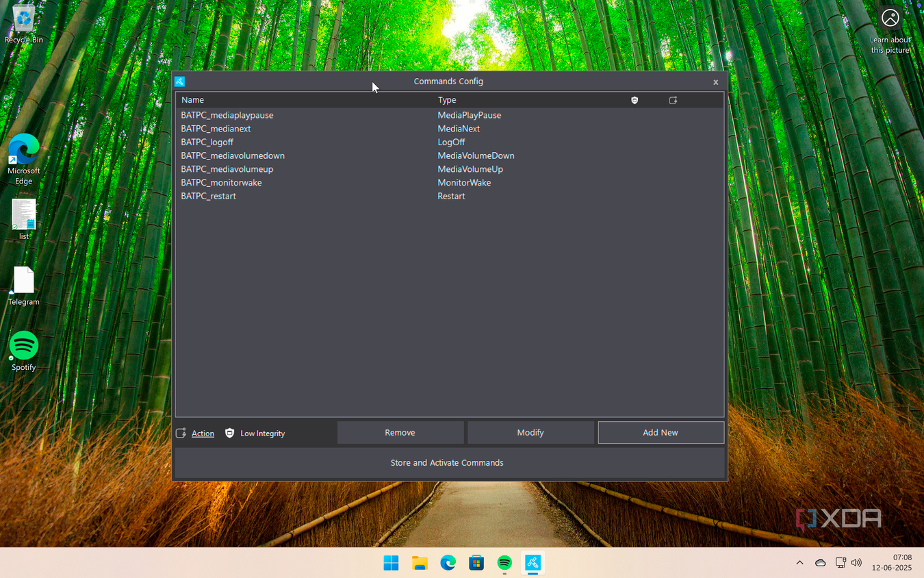
Task: Open the Windows Start menu
Action: pos(392,563)
